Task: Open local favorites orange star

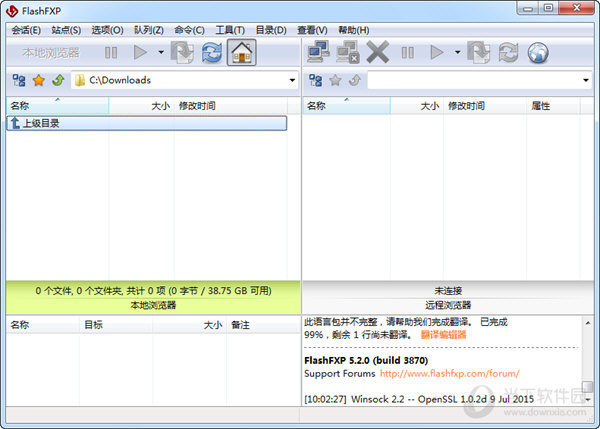Action: coord(39,80)
